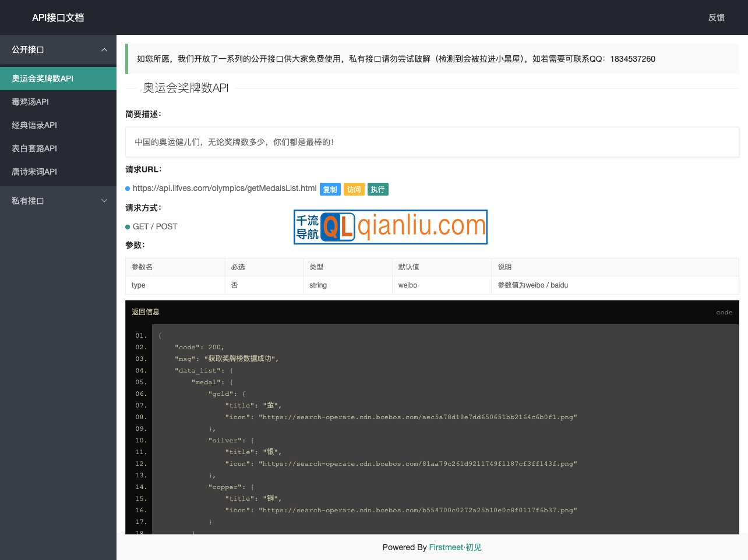Screen dimensions: 748x560
Task: Click the request URL text
Action: (224, 188)
